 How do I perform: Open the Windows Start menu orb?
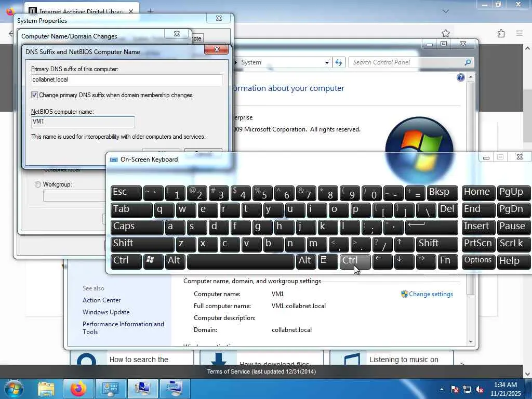point(14,389)
